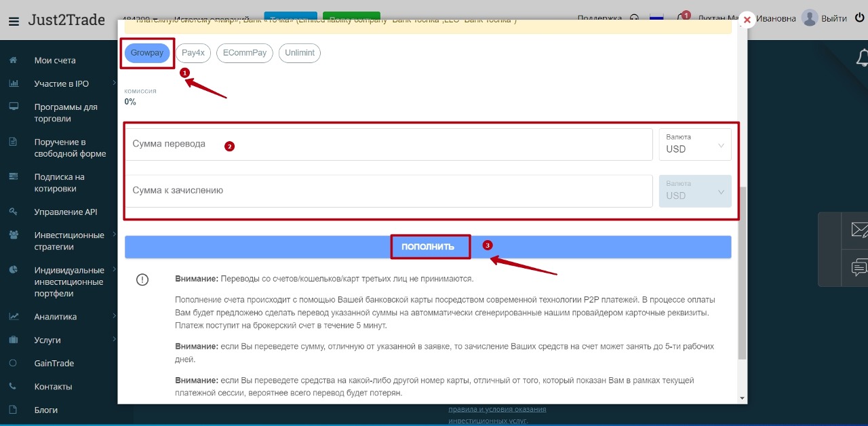Viewport: 868px width, 426px height.
Task: Focus the Сумма к зачислению input field
Action: 389,191
